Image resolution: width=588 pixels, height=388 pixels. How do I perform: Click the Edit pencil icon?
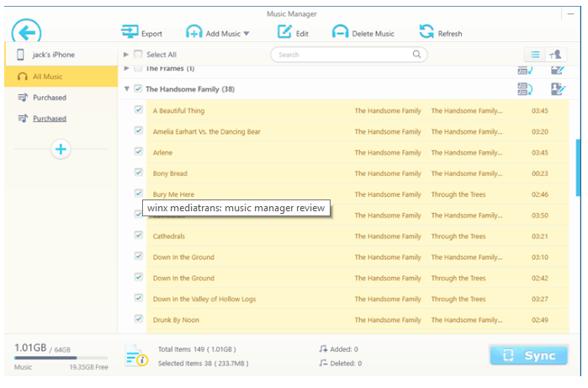[284, 31]
